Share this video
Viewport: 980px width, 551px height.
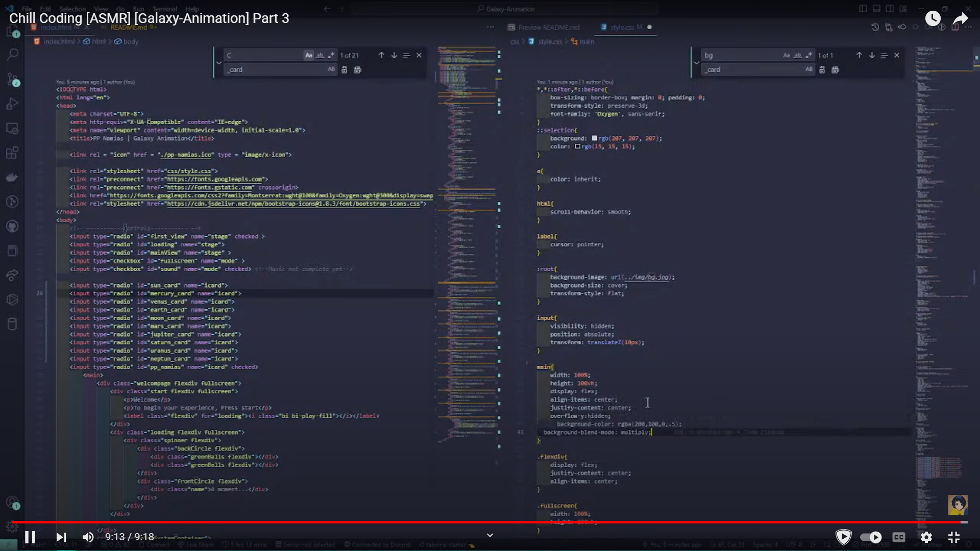click(x=961, y=19)
